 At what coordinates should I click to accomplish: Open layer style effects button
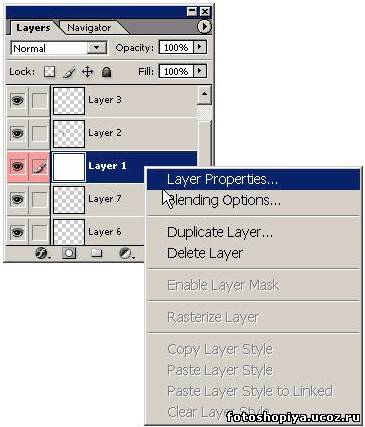(x=42, y=254)
